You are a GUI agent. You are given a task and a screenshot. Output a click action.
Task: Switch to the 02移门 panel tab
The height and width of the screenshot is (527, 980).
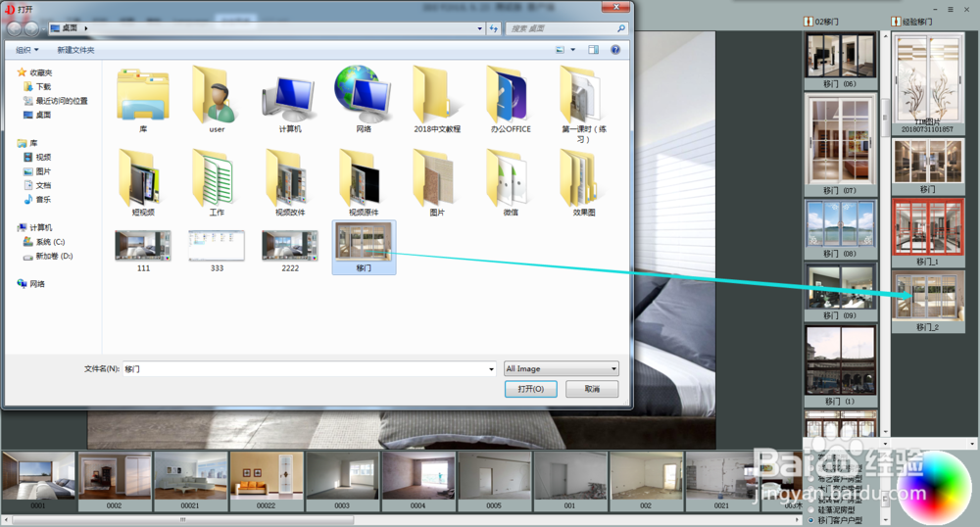821,22
